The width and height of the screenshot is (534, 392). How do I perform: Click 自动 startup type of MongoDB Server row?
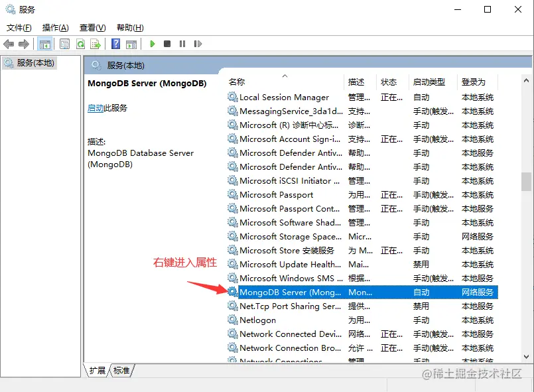click(x=421, y=293)
